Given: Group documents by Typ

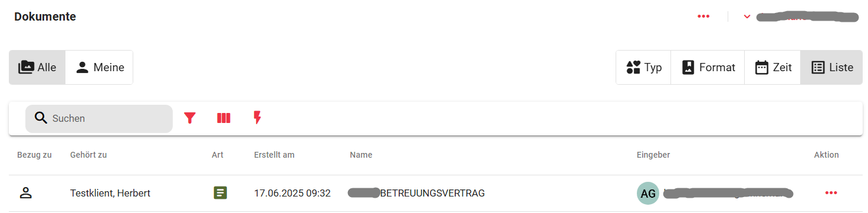Looking at the screenshot, I should [643, 67].
